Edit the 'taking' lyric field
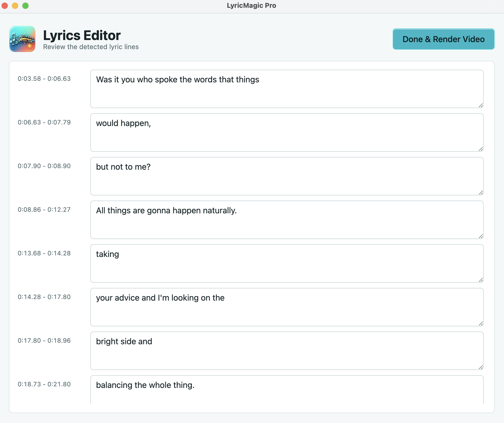504x423 pixels. 287,263
